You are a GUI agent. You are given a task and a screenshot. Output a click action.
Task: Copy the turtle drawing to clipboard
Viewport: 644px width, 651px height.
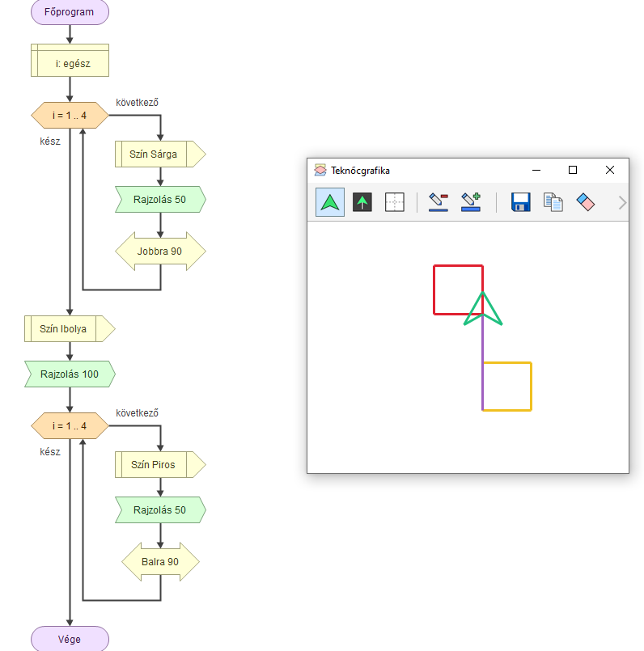(553, 202)
